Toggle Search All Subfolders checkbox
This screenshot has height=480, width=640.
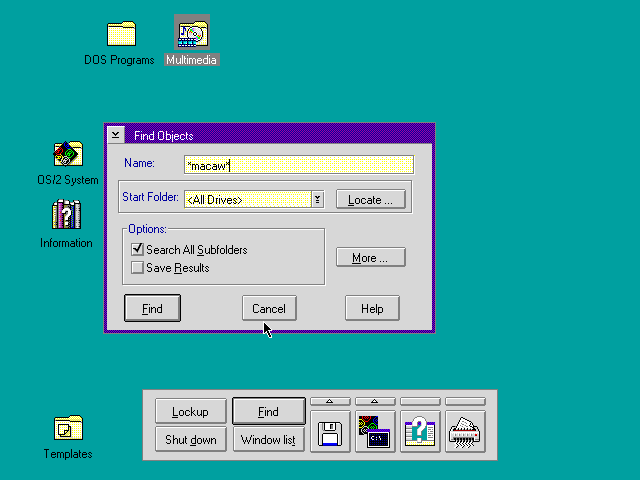[x=137, y=249]
